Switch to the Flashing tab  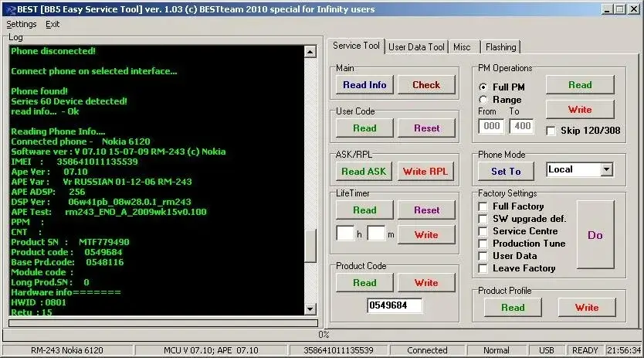tap(500, 47)
